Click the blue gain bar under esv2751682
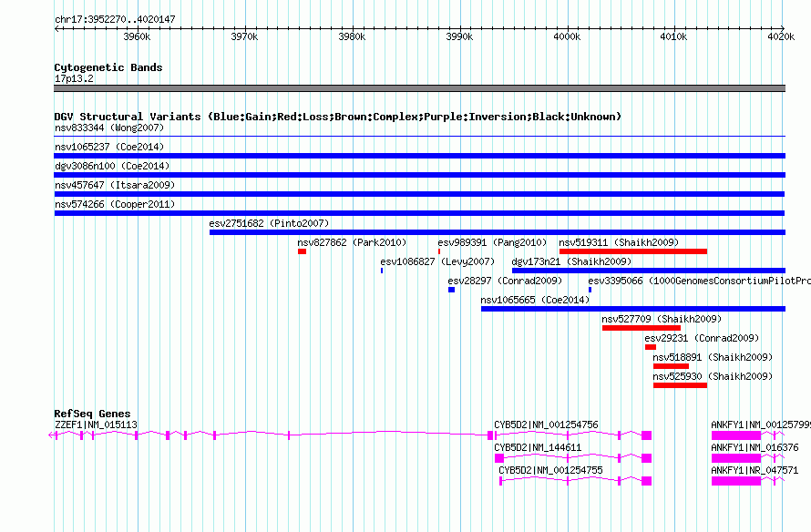This screenshot has height=532, width=811. point(498,232)
